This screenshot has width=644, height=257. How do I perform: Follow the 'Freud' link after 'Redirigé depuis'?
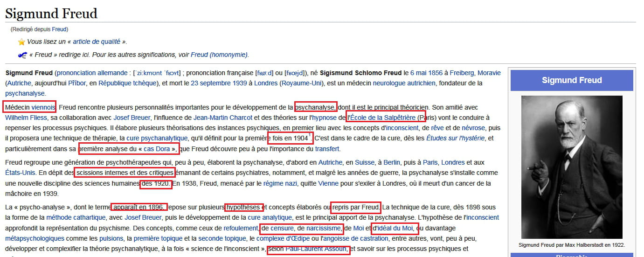pos(59,29)
